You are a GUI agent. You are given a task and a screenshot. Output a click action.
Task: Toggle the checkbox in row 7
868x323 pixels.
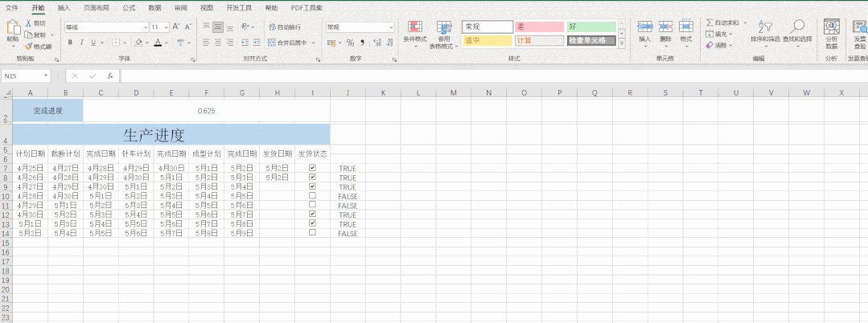[x=312, y=168]
